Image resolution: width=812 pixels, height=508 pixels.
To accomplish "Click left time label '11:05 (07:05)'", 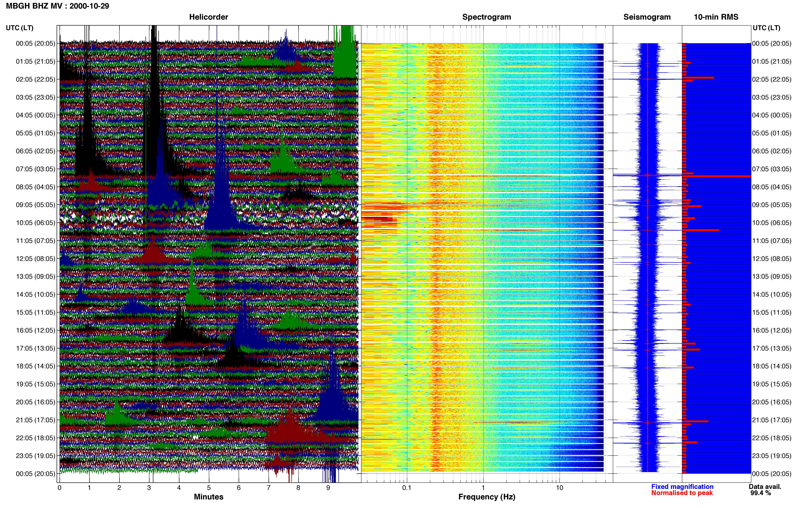I will pos(36,240).
